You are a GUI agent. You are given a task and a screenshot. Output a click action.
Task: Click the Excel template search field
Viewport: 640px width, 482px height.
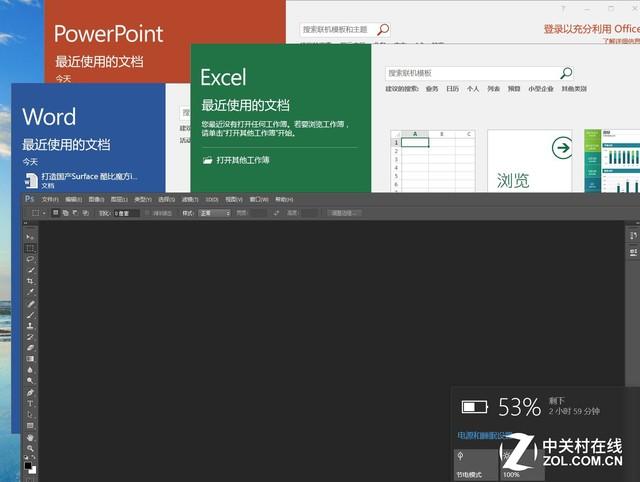471,73
